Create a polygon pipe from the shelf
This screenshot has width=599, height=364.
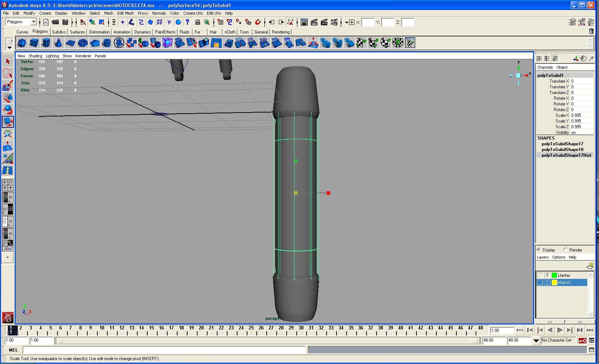coord(107,43)
